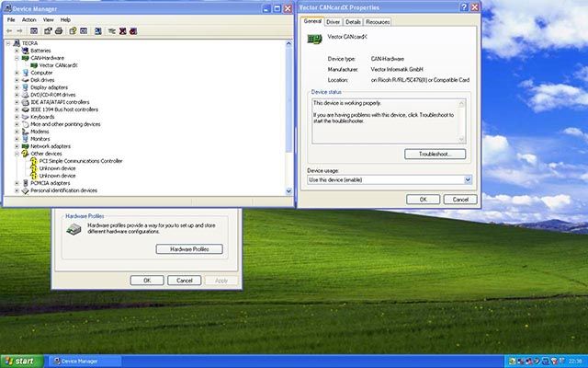Click the context help ? button in Properties title bar
The image size is (588, 368).
tap(464, 7)
